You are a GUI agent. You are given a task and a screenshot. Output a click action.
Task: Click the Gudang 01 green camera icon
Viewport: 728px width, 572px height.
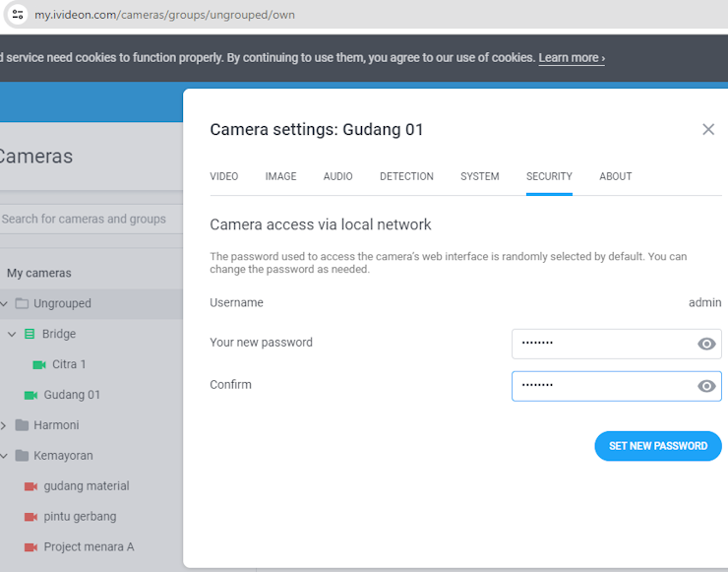coord(30,396)
